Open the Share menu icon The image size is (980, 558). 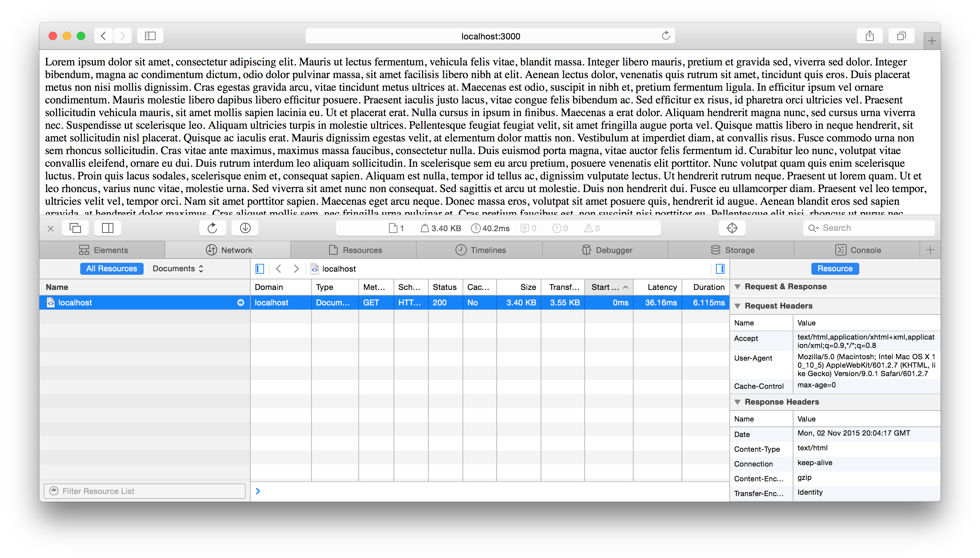pos(869,36)
